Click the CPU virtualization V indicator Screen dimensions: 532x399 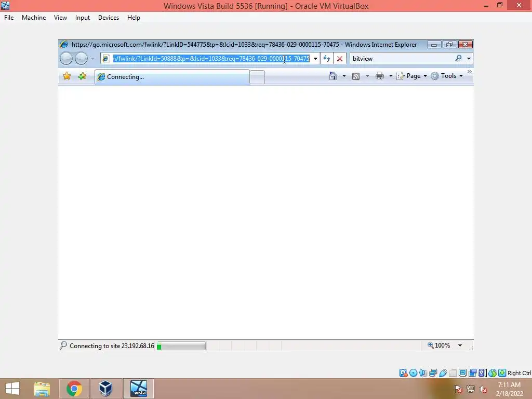pos(483,373)
